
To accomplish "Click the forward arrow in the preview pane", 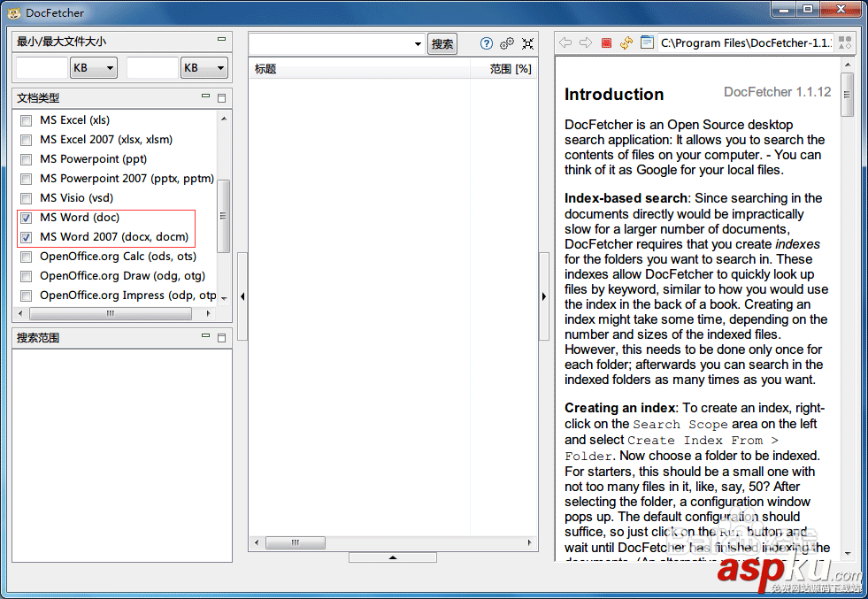I will (587, 42).
